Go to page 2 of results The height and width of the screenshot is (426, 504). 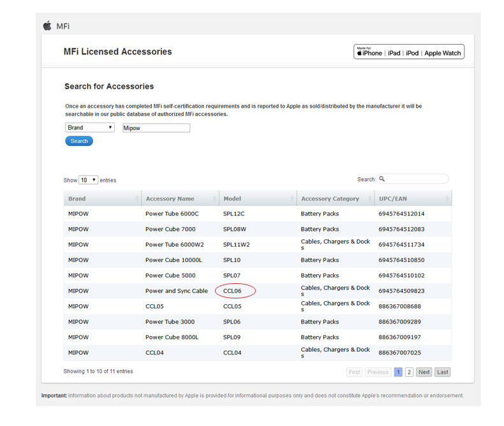[409, 372]
